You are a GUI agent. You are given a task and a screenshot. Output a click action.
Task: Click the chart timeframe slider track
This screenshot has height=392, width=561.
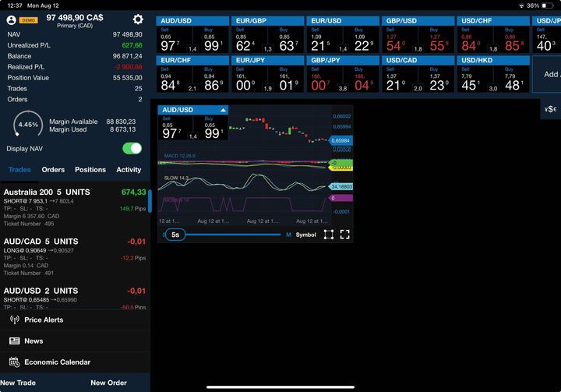pyautogui.click(x=234, y=234)
